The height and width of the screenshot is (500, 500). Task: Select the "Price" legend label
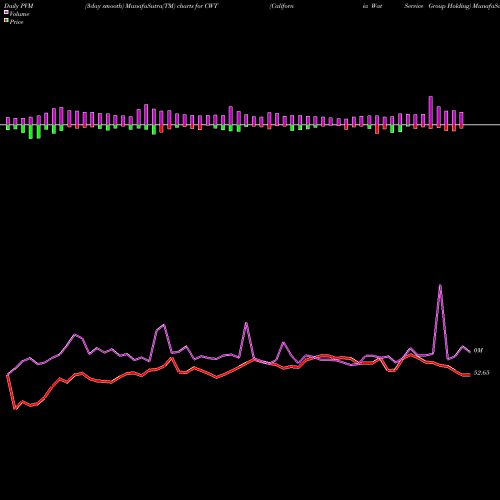pyautogui.click(x=16, y=22)
